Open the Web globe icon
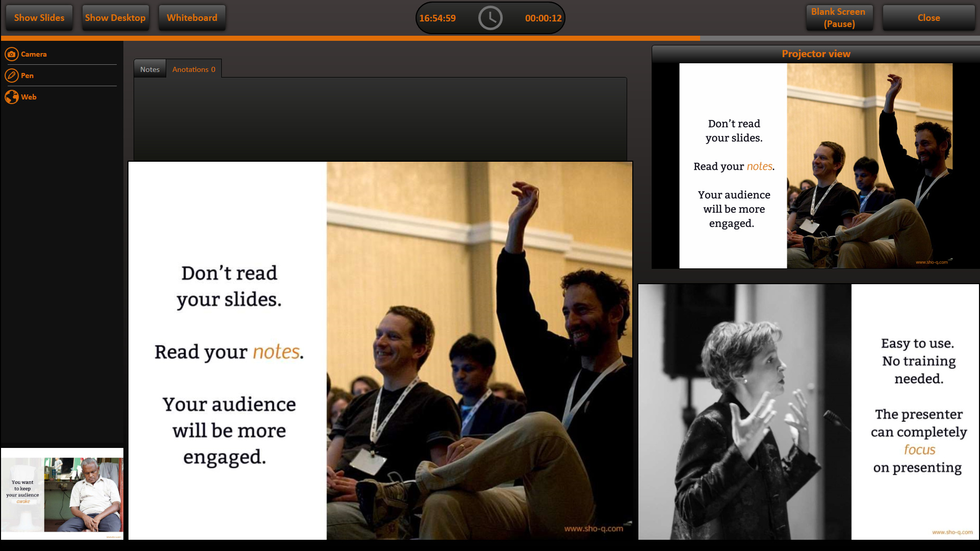This screenshot has width=980, height=551. pos(11,97)
